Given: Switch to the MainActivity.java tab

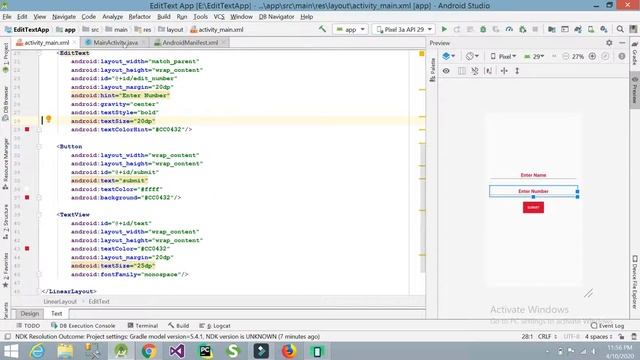Looking at the screenshot, I should click(116, 42).
